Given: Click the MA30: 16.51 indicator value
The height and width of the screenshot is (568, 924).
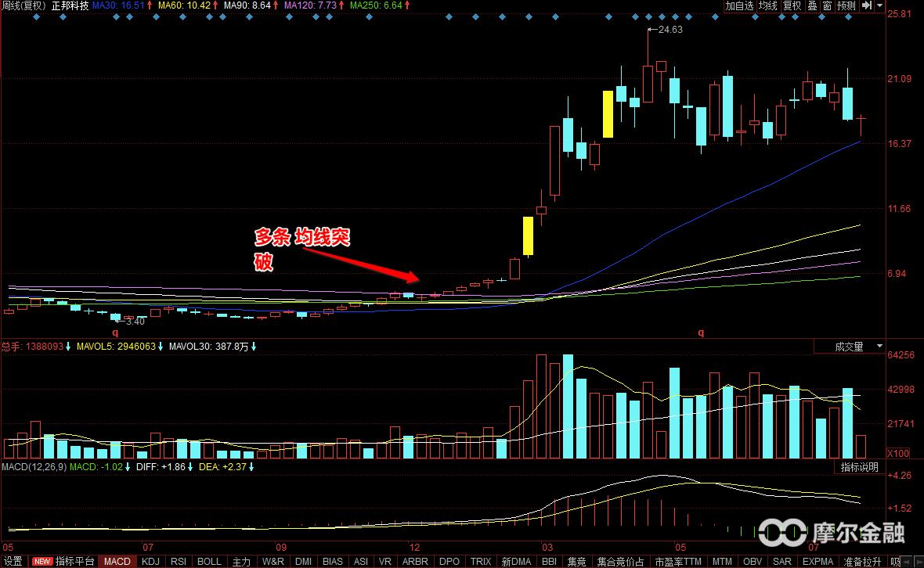Looking at the screenshot, I should 118,5.
